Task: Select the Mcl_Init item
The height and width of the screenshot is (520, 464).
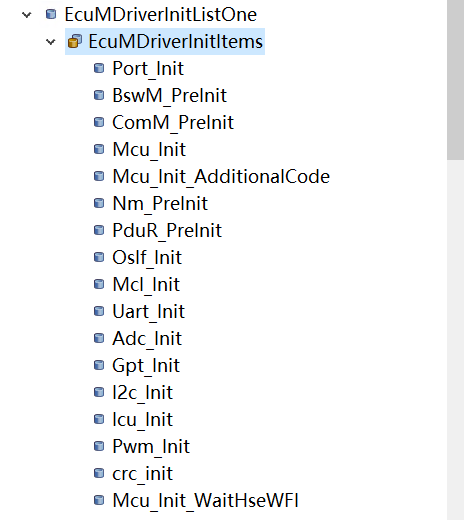Action: [146, 285]
